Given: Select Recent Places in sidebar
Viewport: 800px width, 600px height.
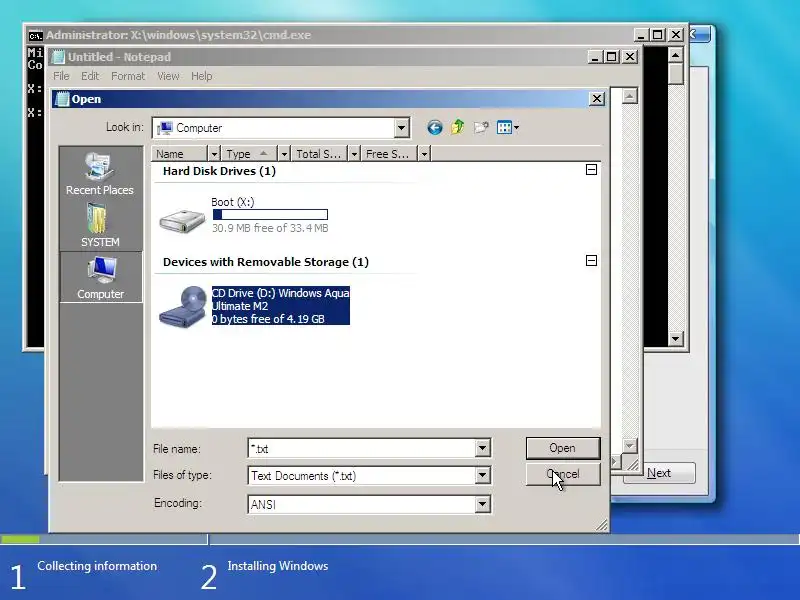Looking at the screenshot, I should [100, 174].
